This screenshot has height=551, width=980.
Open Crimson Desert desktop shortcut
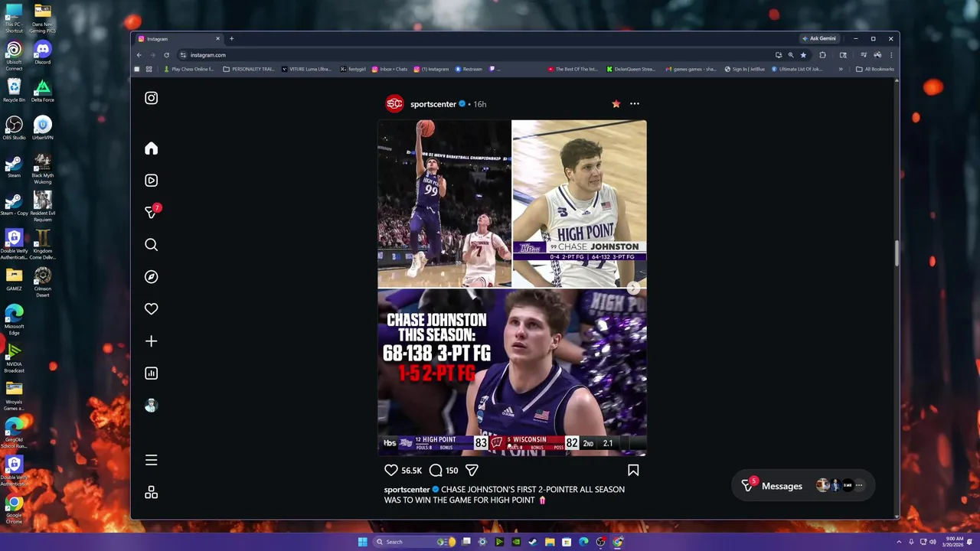click(x=43, y=281)
